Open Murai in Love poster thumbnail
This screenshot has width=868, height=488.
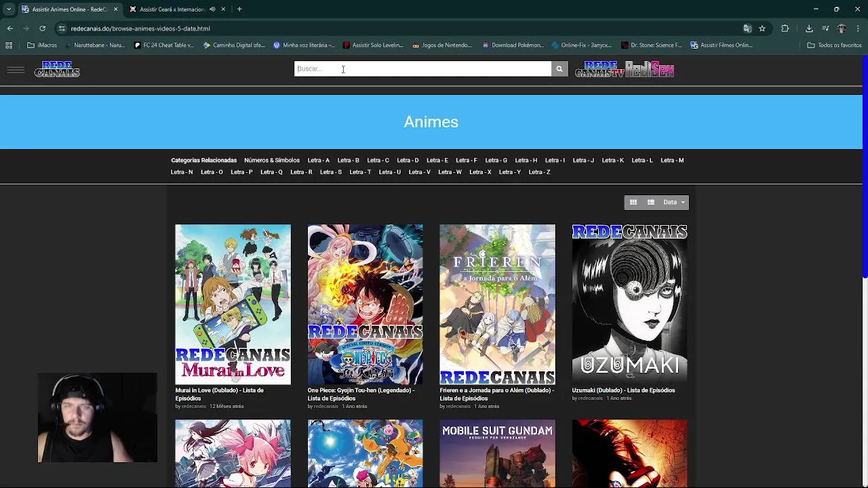tap(233, 304)
